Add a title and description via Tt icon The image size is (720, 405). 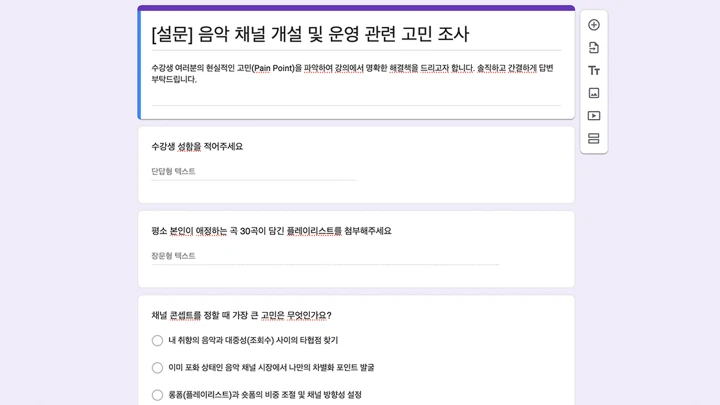594,71
